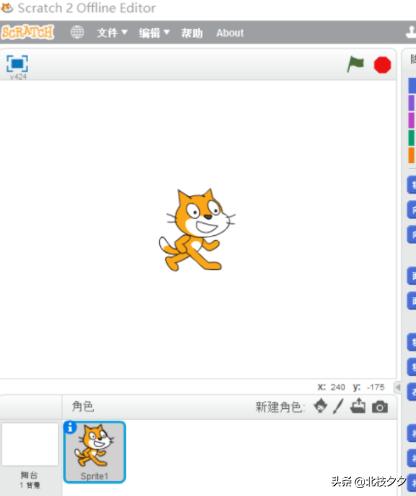The height and width of the screenshot is (496, 416).
Task: Upload sprite from file icon
Action: point(358,406)
